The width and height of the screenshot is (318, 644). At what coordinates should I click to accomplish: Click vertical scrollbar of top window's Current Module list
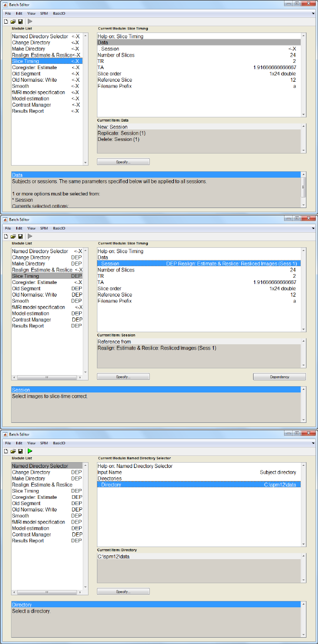point(303,75)
